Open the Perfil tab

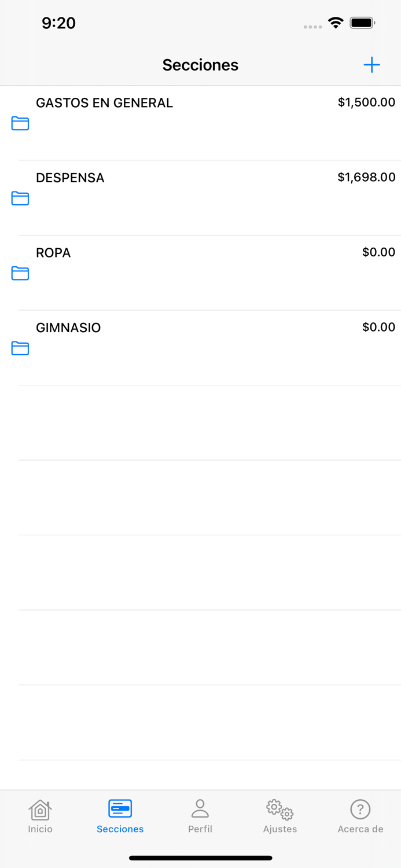(x=200, y=816)
